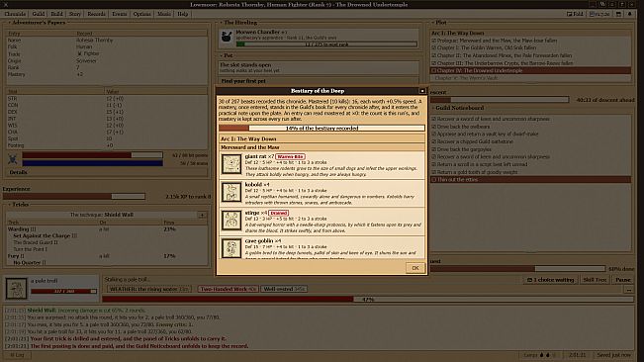Image resolution: width=644 pixels, height=362 pixels.
Task: Click the experience progress bar
Action: [x=74, y=197]
